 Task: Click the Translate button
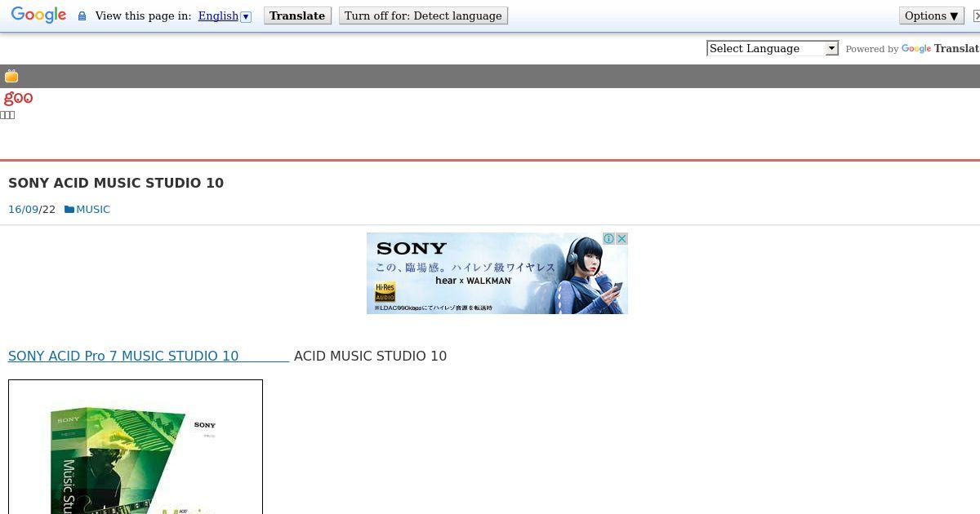pyautogui.click(x=297, y=16)
